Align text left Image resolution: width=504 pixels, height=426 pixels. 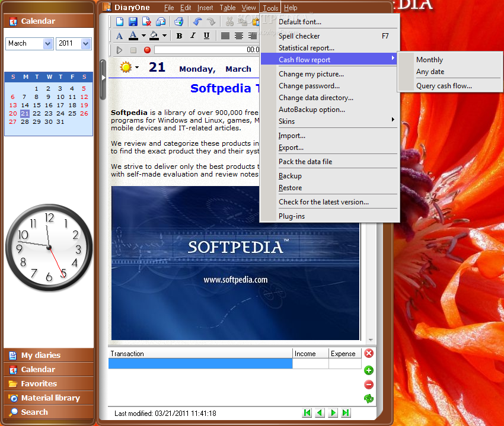click(225, 36)
